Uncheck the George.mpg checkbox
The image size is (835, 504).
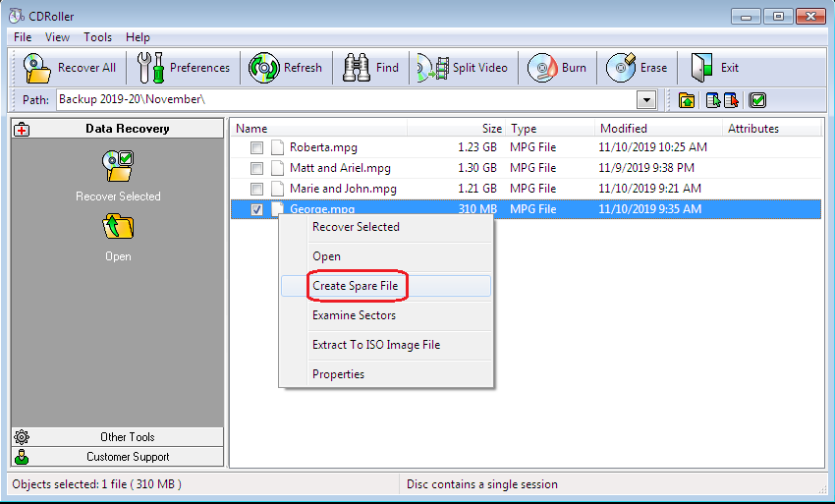pos(256,209)
